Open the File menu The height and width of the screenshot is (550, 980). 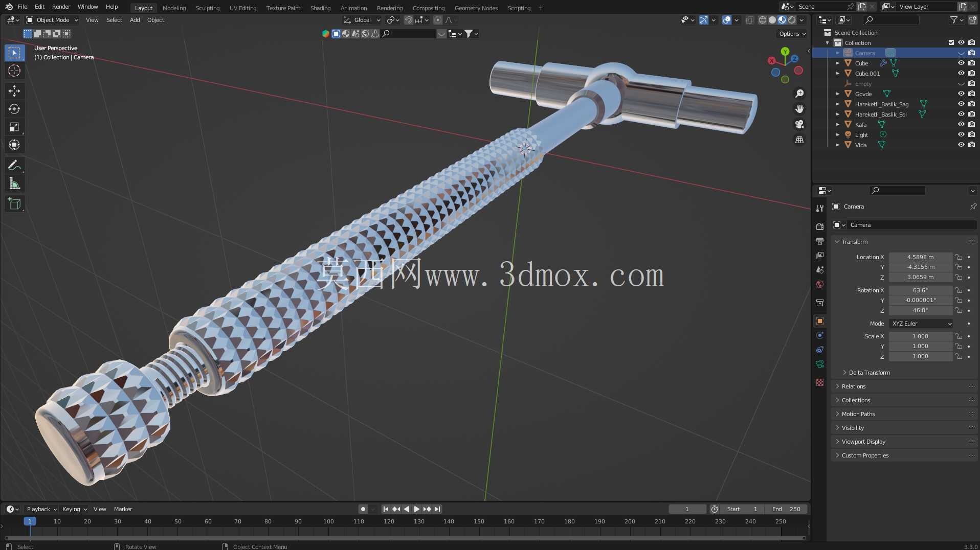(x=23, y=7)
